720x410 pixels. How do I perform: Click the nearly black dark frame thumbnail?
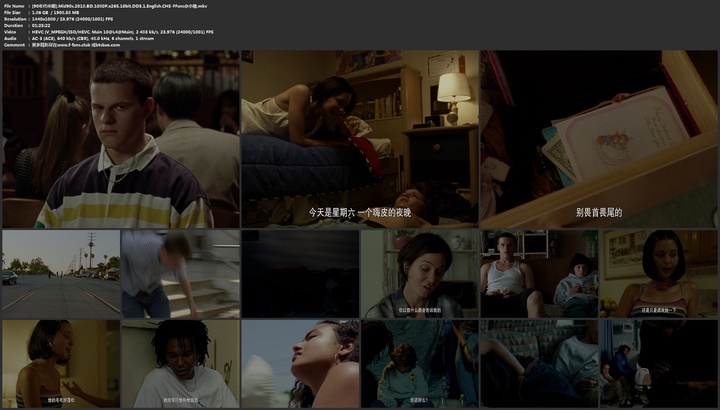click(x=299, y=274)
